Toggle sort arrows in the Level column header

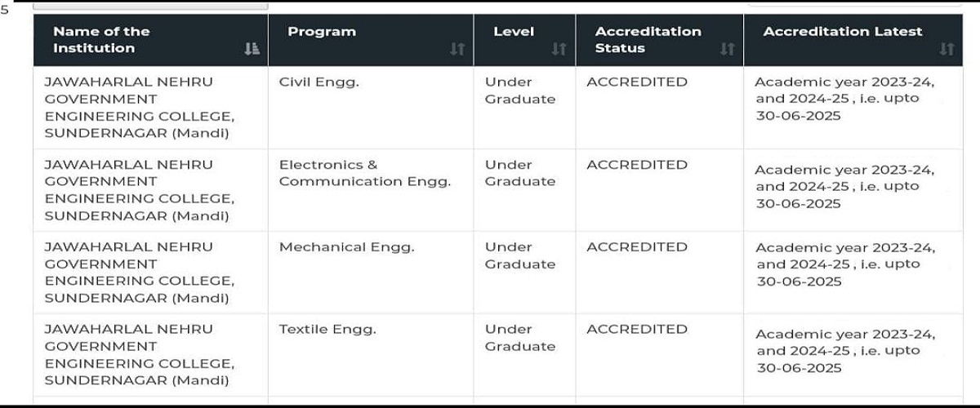(559, 49)
